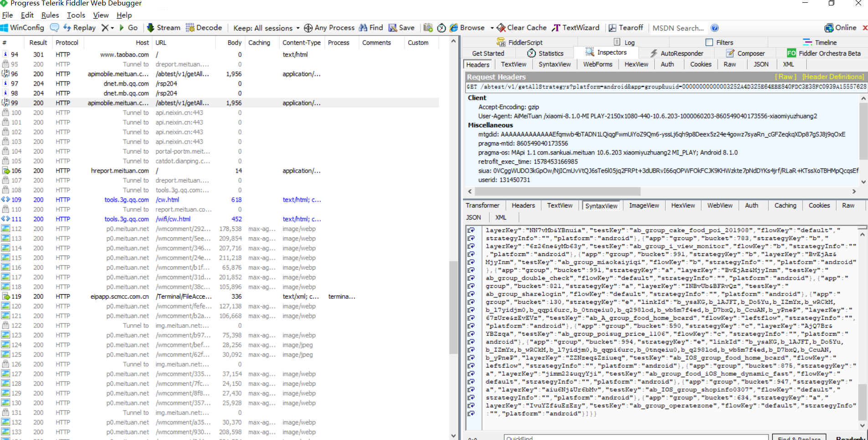Switch to the Log tab

pos(624,42)
